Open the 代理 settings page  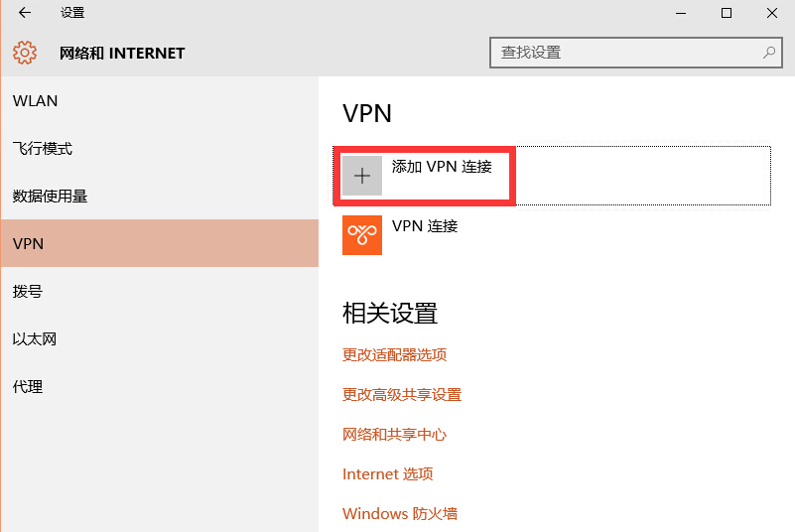coord(28,387)
